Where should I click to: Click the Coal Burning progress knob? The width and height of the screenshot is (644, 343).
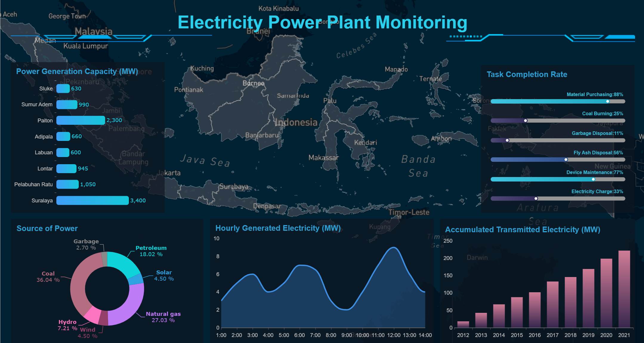526,121
